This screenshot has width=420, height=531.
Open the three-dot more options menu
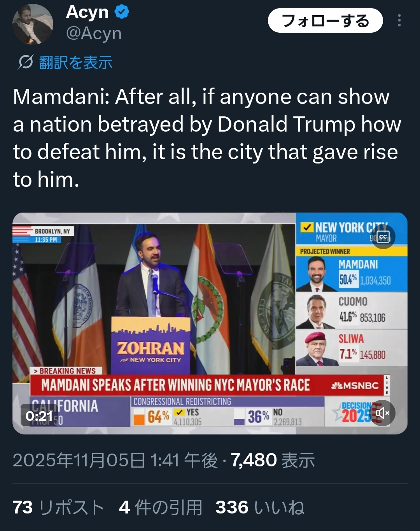[399, 20]
